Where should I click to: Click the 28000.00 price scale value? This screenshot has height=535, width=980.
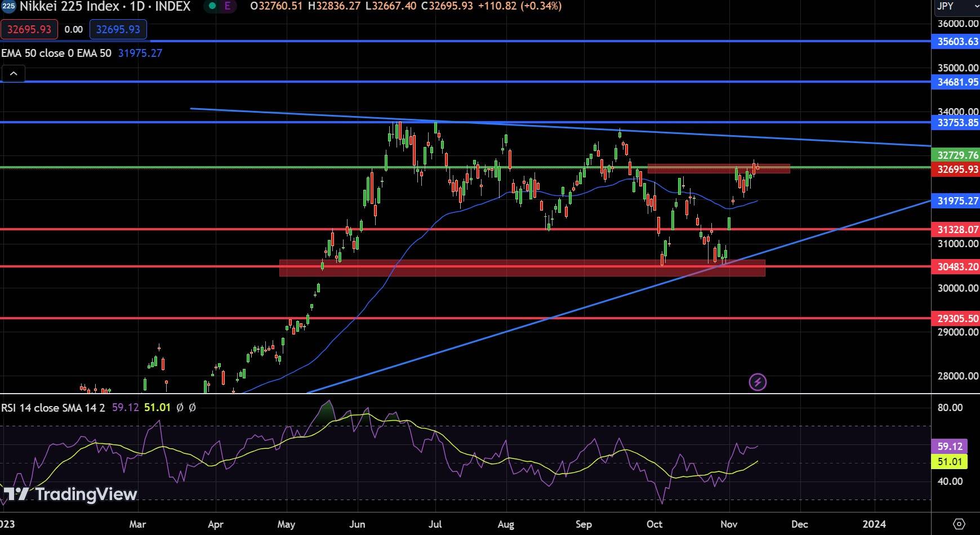957,376
